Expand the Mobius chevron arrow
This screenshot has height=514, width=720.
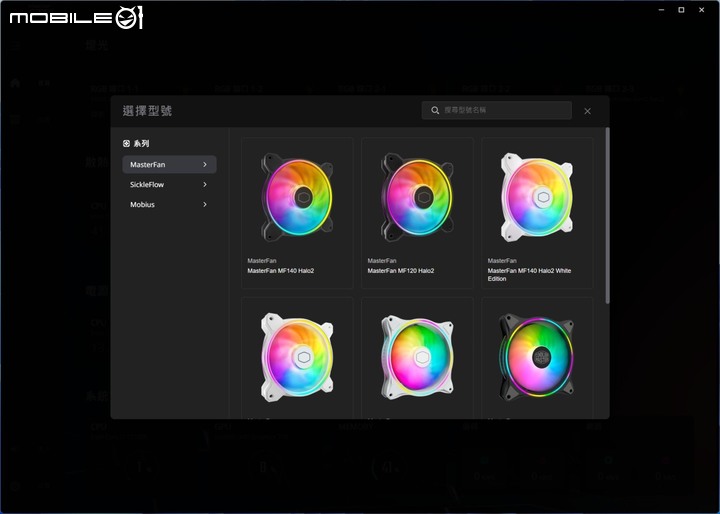pyautogui.click(x=205, y=204)
